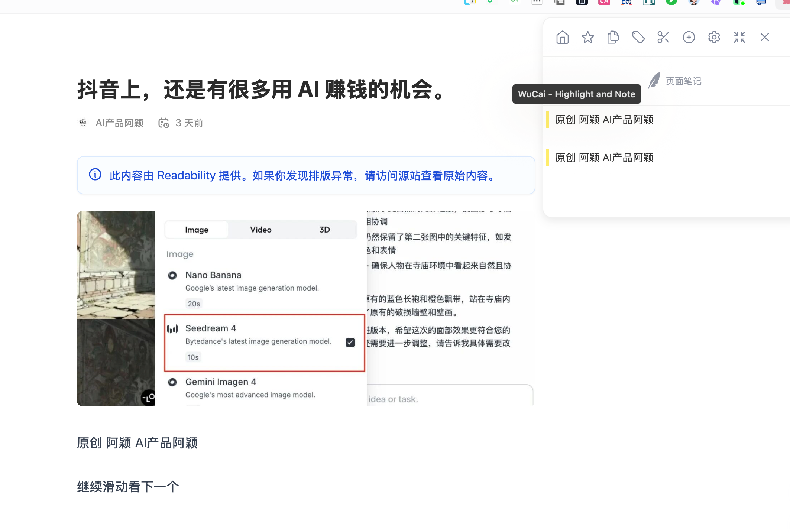The width and height of the screenshot is (790, 532).
Task: Click the author avatar icon near AI产品阿颖
Action: (83, 123)
